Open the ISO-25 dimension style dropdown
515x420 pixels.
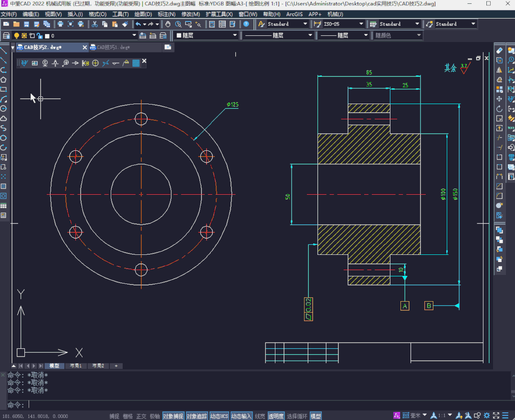360,24
